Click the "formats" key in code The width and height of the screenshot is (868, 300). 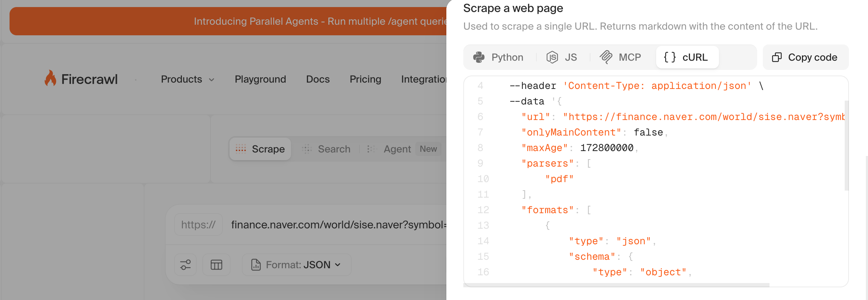click(x=547, y=210)
